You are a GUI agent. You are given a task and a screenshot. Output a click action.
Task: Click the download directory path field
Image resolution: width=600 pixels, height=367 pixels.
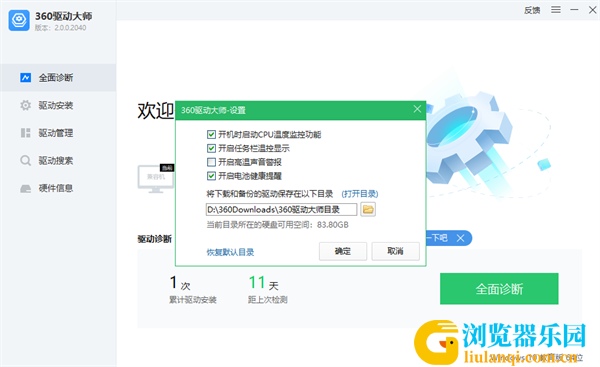(281, 209)
